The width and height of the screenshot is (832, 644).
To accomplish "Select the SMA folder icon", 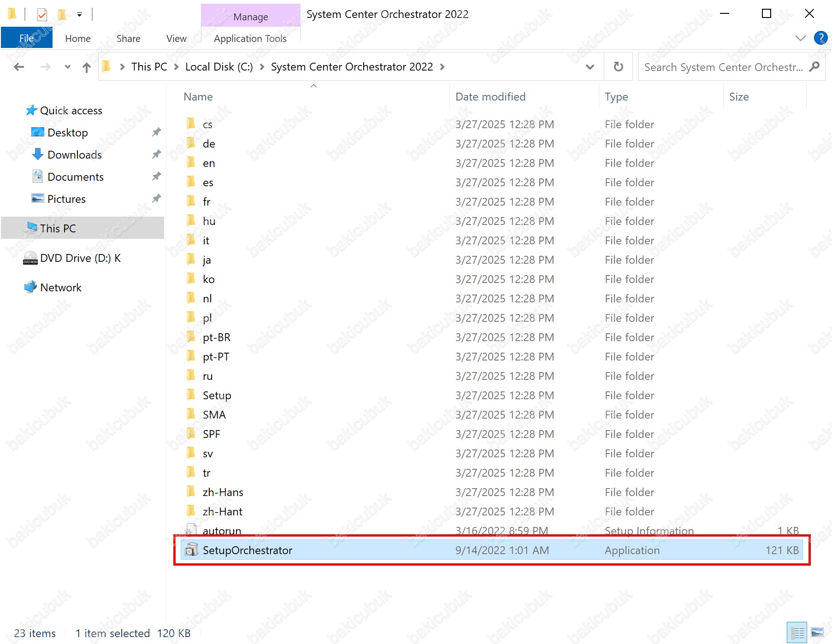I will point(191,414).
